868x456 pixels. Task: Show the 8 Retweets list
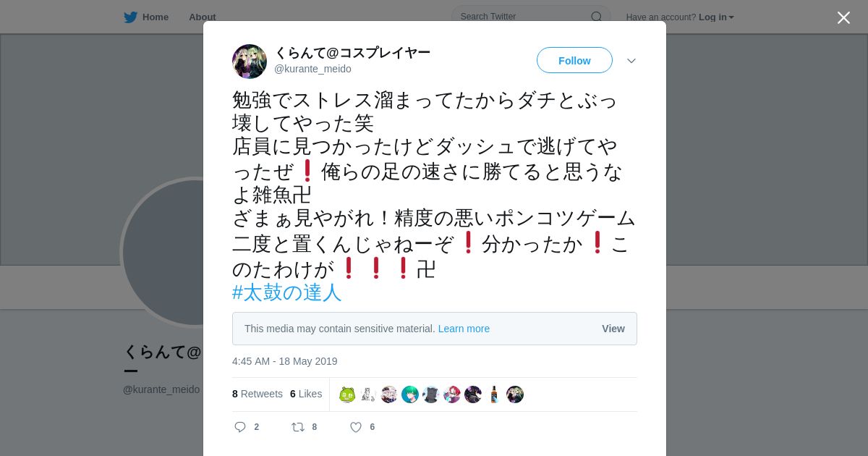(258, 394)
